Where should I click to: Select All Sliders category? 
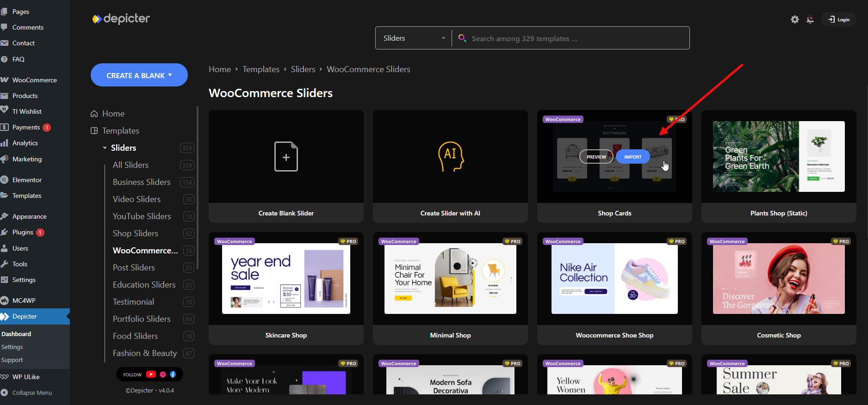click(x=130, y=165)
